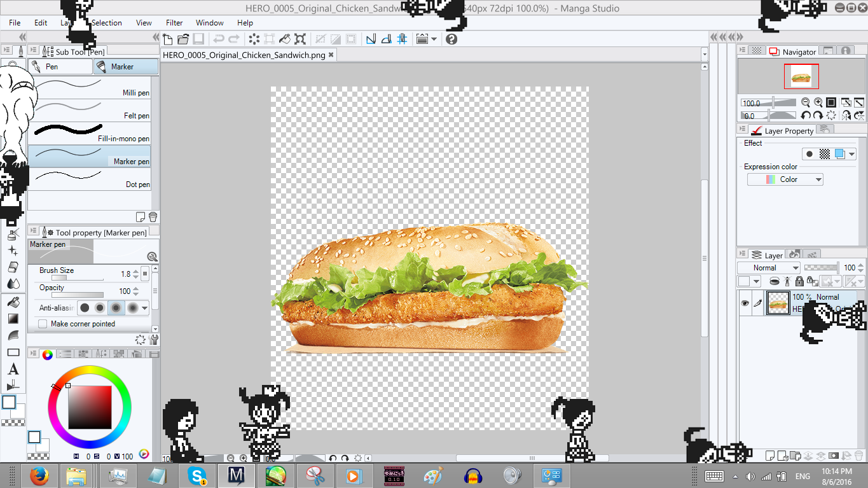Delete sub tool with trash icon

pos(153,216)
